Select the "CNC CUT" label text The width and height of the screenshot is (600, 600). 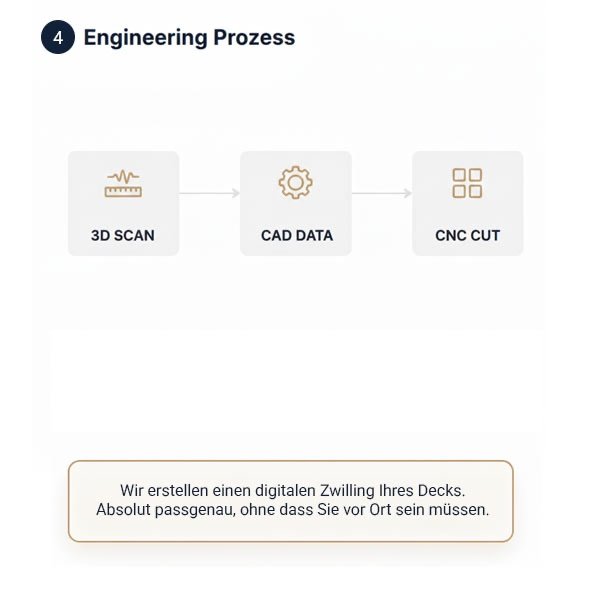[467, 237]
